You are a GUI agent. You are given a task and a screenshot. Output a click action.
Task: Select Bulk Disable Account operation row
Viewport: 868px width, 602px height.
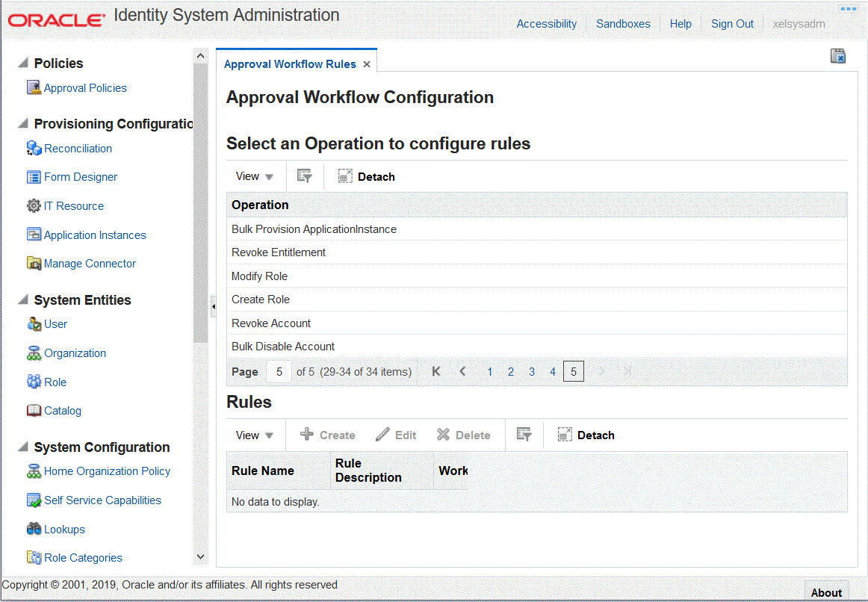tap(536, 347)
